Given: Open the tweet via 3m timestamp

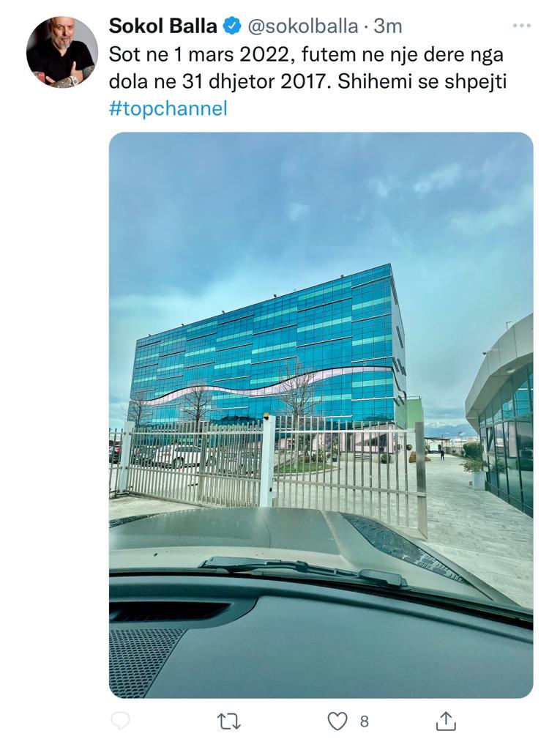Looking at the screenshot, I should coord(388,26).
